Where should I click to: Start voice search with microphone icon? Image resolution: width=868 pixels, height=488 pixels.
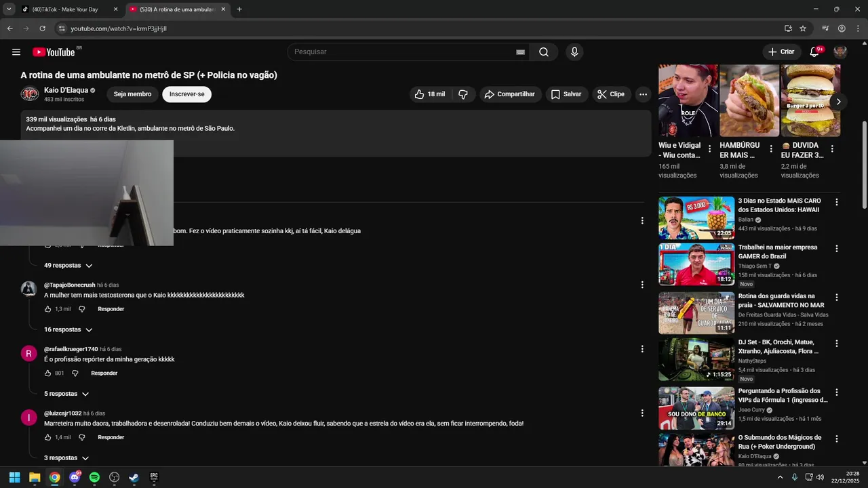pos(574,52)
